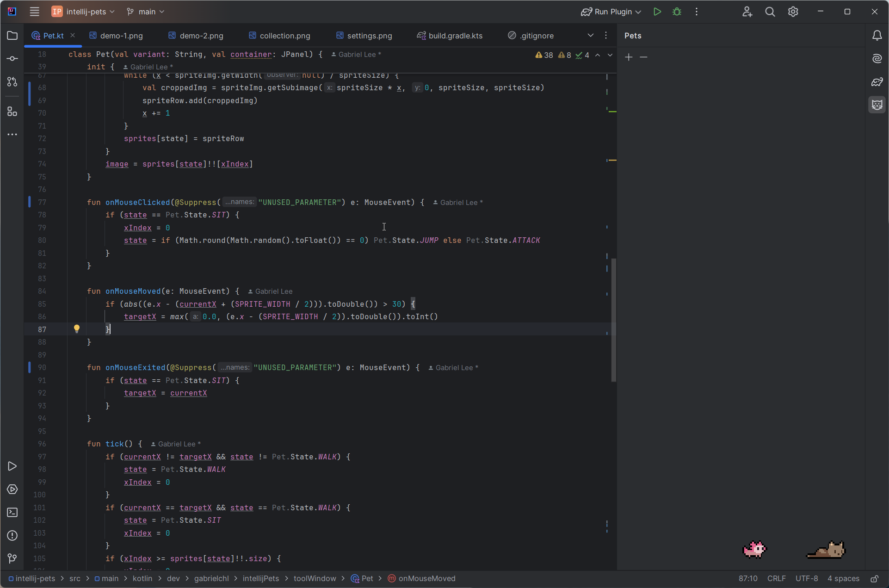Open the AI Assistant spiral icon
The width and height of the screenshot is (889, 588).
tap(877, 59)
